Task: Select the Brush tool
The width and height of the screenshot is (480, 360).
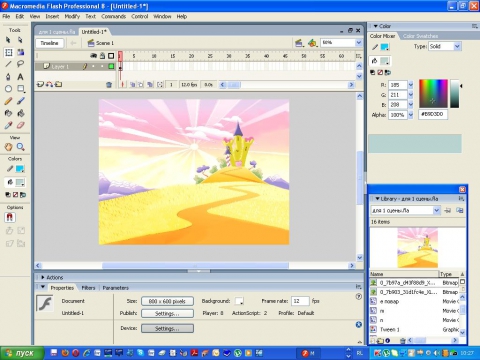Action: coord(20,101)
